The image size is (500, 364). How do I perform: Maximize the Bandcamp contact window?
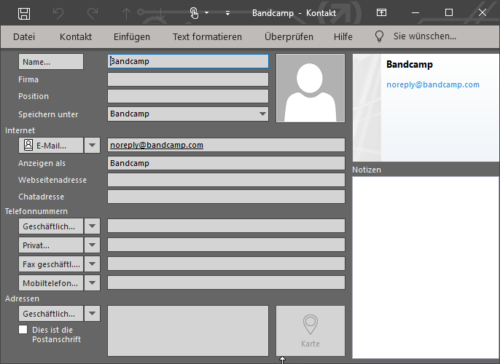tap(449, 13)
